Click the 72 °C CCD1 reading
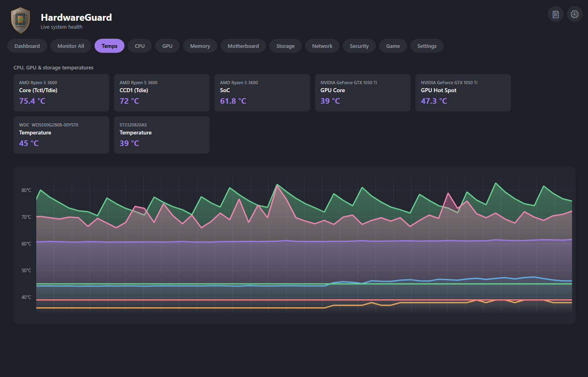The height and width of the screenshot is (377, 588). [130, 101]
